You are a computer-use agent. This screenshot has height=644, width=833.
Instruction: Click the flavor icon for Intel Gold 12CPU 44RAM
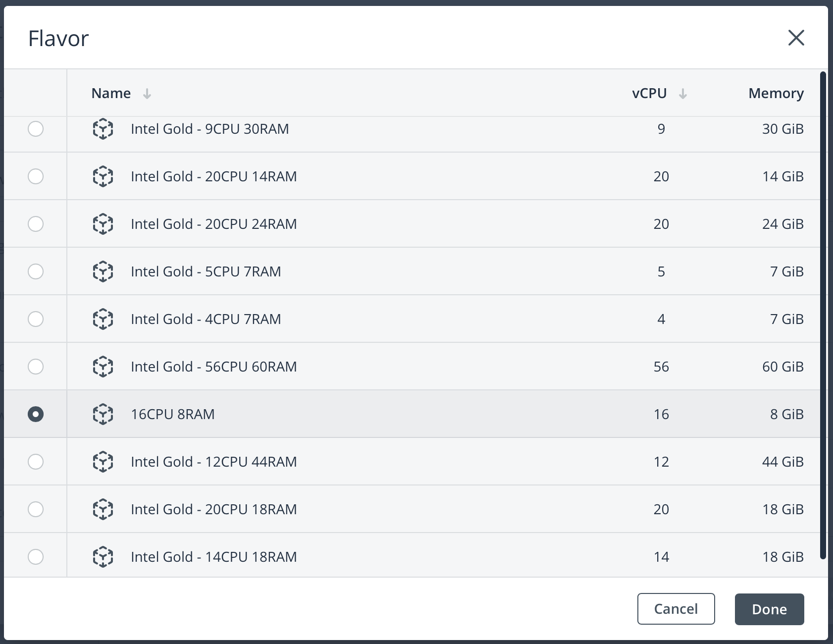(103, 462)
